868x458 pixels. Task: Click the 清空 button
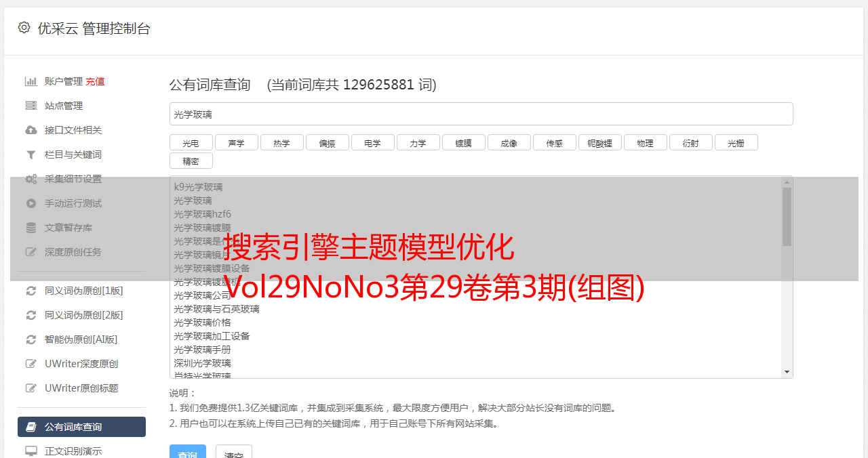pos(234,453)
